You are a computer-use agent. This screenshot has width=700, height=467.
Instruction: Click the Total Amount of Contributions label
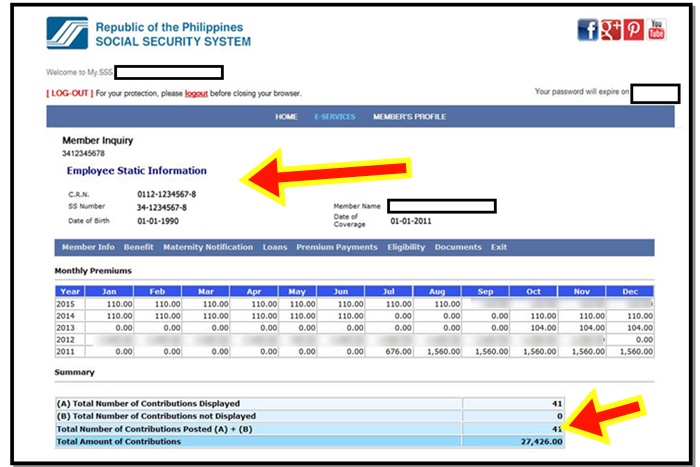coord(118,442)
